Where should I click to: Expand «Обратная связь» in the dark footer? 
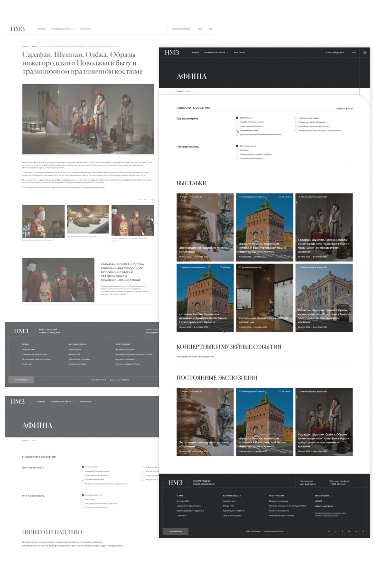[324, 506]
